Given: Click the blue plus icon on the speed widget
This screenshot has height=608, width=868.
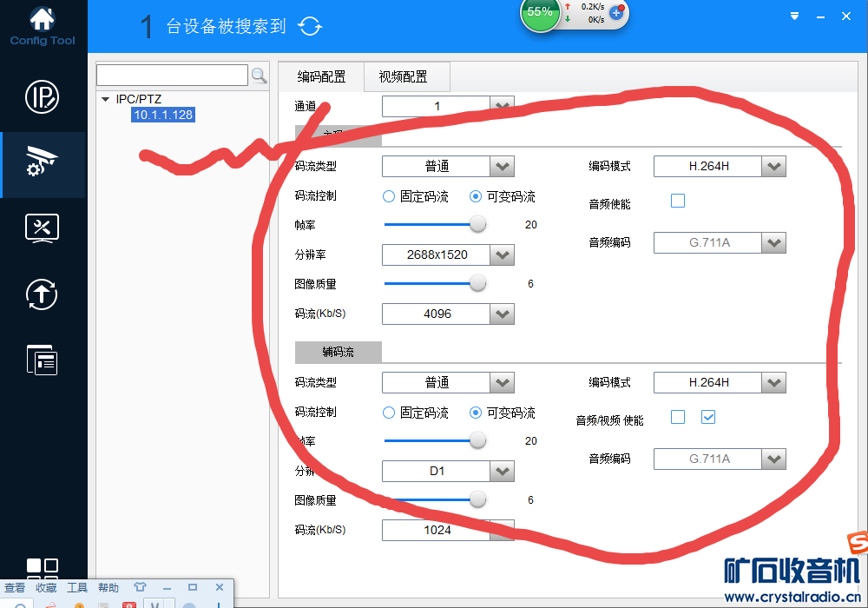Looking at the screenshot, I should 616,12.
